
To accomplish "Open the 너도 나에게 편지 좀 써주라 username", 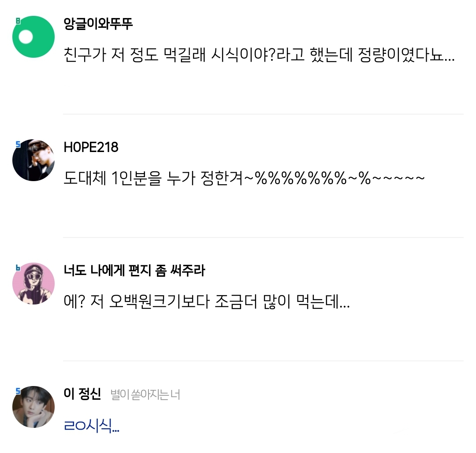I will (134, 270).
